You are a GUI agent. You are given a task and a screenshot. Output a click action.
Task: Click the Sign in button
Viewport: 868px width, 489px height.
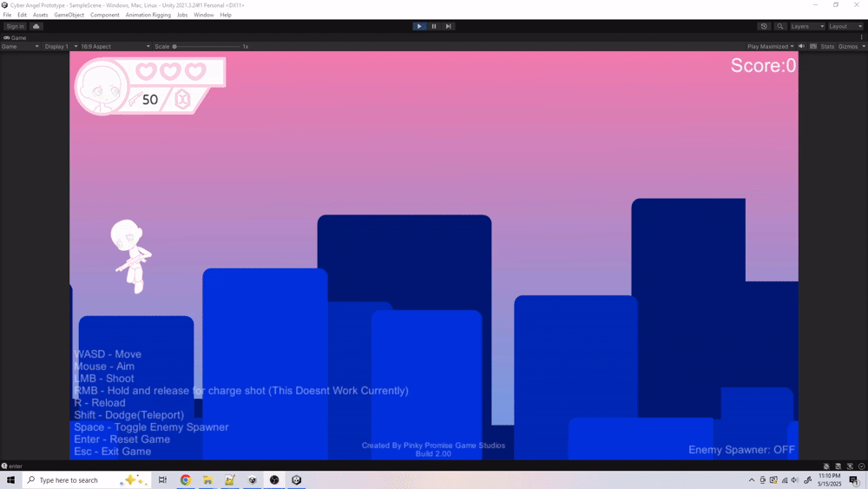point(15,26)
